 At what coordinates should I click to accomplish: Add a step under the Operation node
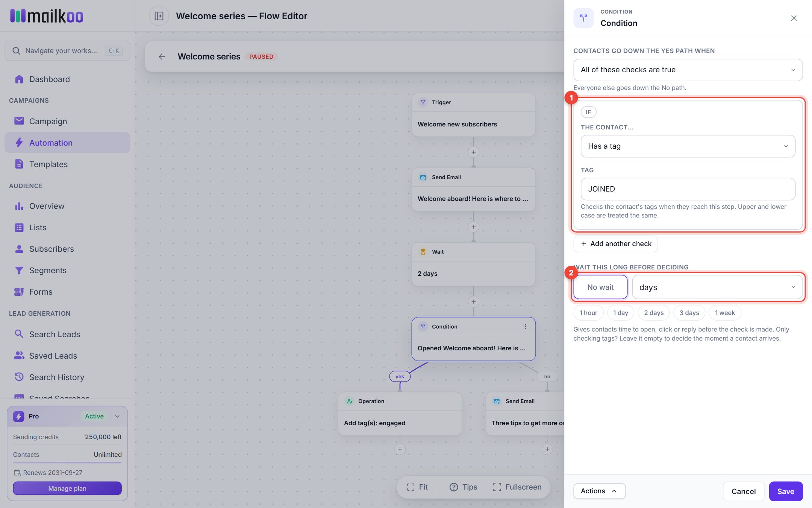click(400, 449)
